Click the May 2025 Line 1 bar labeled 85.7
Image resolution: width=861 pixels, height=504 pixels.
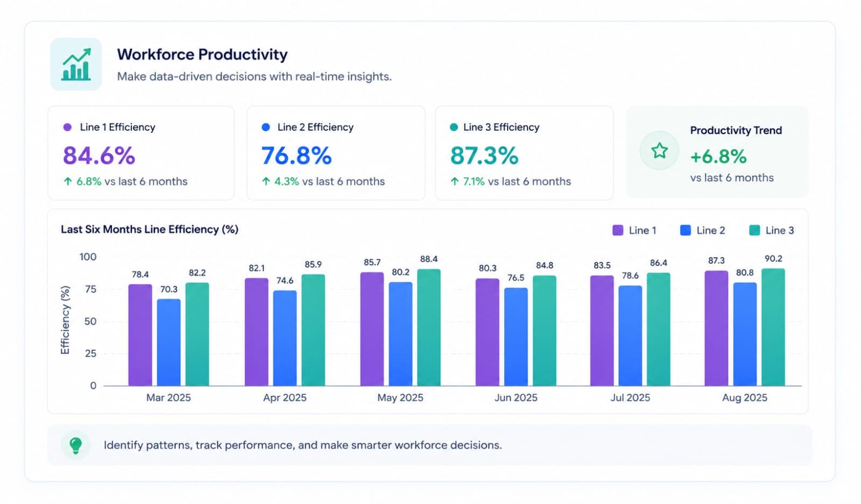372,329
